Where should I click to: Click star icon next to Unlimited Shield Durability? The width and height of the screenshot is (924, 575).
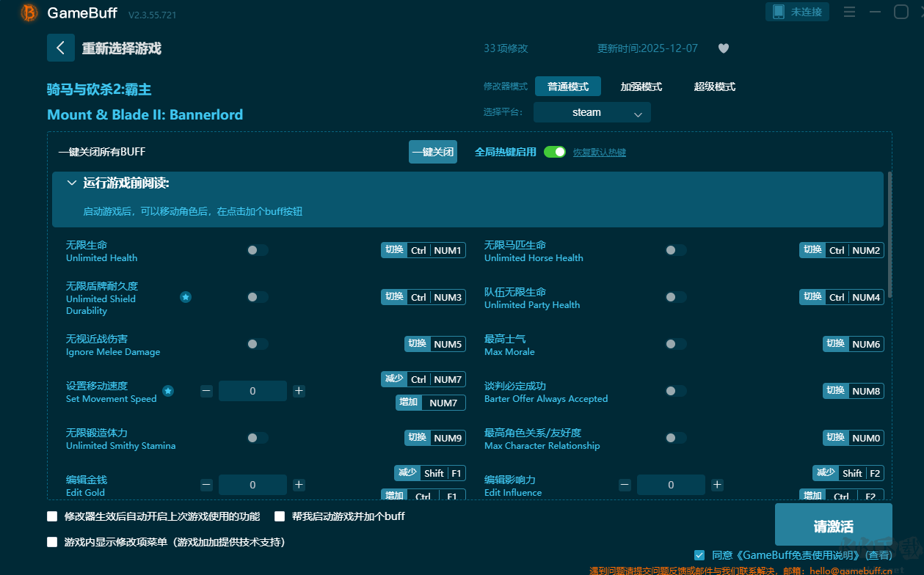186,297
